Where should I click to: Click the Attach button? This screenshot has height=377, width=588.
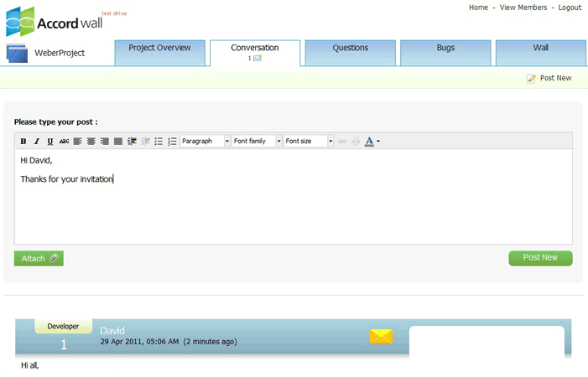[39, 259]
